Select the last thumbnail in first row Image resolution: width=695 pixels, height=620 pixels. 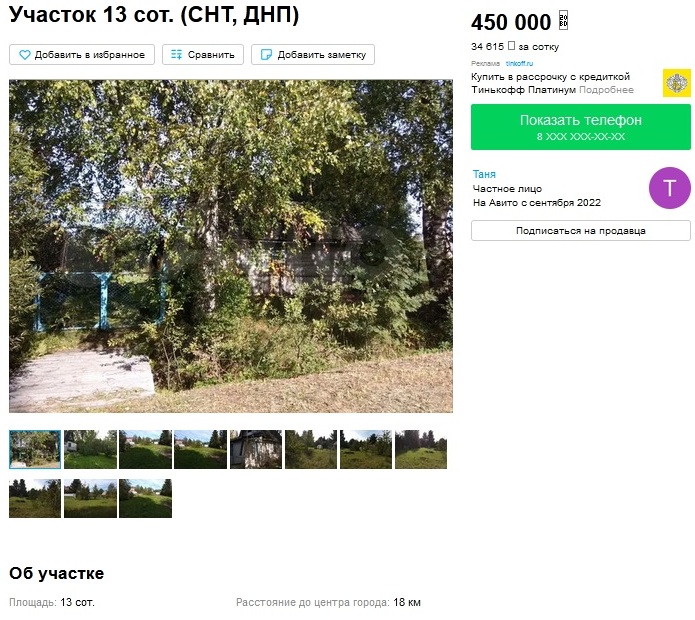pyautogui.click(x=421, y=449)
